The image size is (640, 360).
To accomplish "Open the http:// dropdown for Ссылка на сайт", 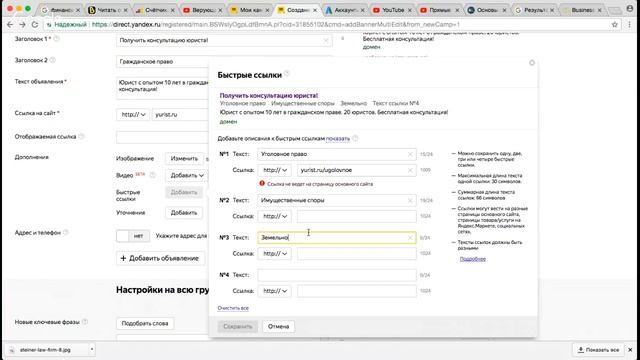I will pyautogui.click(x=133, y=115).
